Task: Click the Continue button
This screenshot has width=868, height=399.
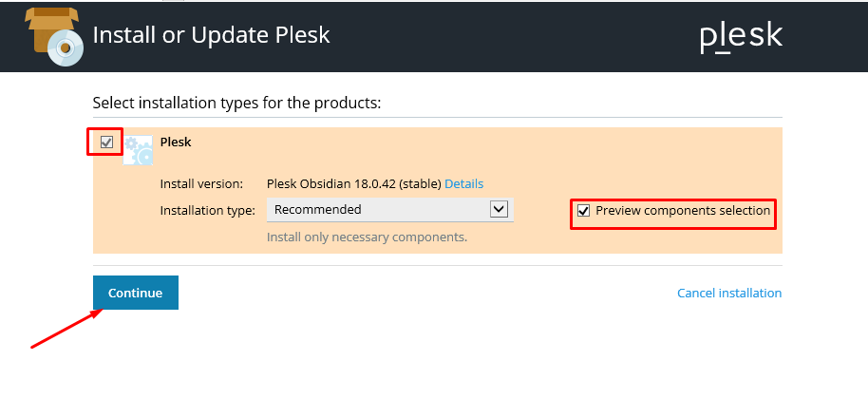Action: pyautogui.click(x=136, y=293)
